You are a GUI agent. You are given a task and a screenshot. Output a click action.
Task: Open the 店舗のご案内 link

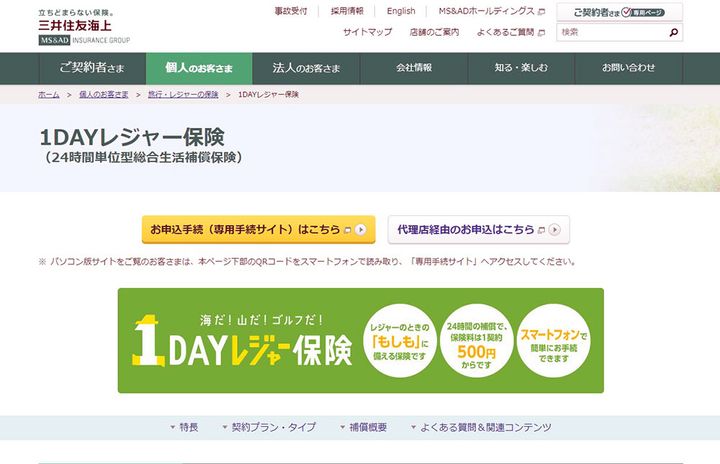(434, 32)
